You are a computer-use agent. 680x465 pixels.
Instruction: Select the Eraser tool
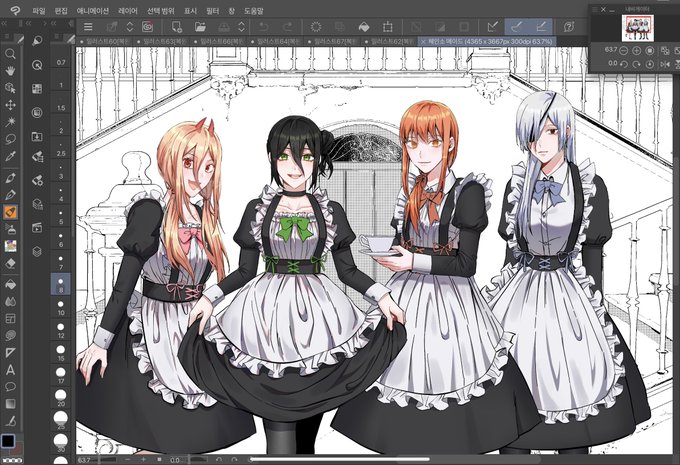[10, 263]
